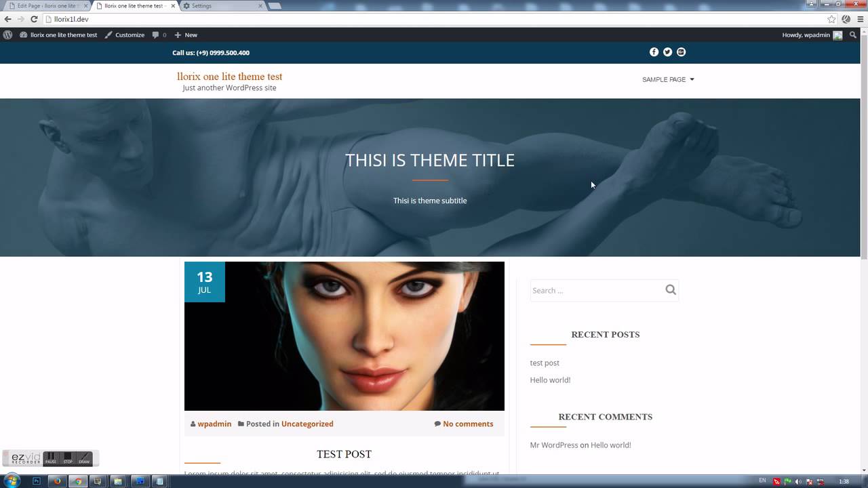
Task: Click the featured image of test post
Action: pyautogui.click(x=344, y=336)
